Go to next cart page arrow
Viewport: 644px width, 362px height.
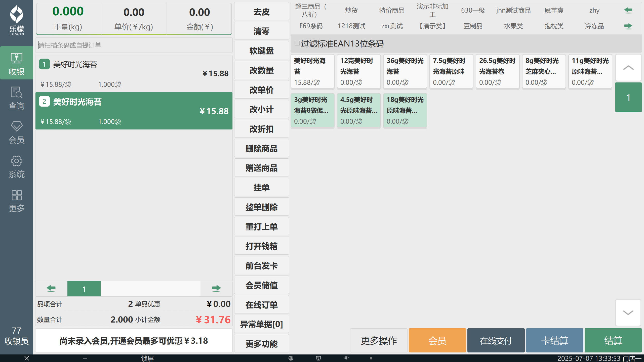(x=216, y=289)
